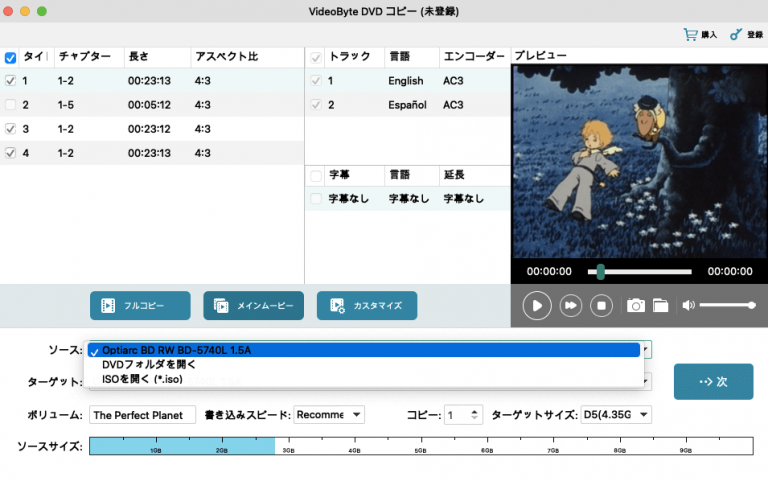The height and width of the screenshot is (481, 768).
Task: Increase the copy count stepper
Action: [x=475, y=410]
